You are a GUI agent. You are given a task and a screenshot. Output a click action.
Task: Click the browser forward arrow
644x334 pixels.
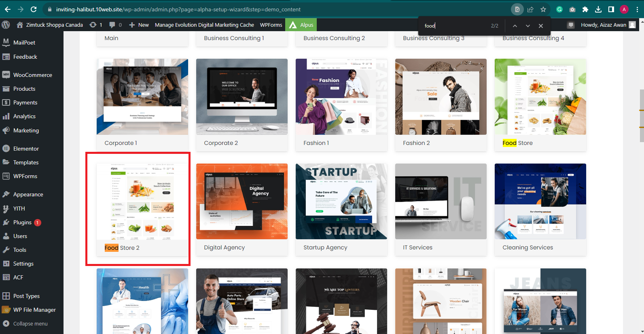pos(21,9)
